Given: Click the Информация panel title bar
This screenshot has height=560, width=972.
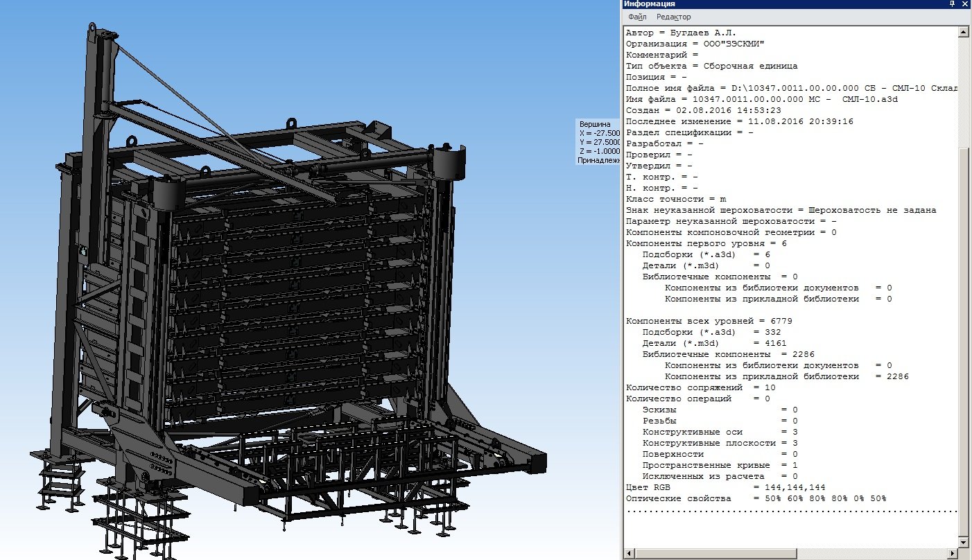Looking at the screenshot, I should [x=763, y=4].
